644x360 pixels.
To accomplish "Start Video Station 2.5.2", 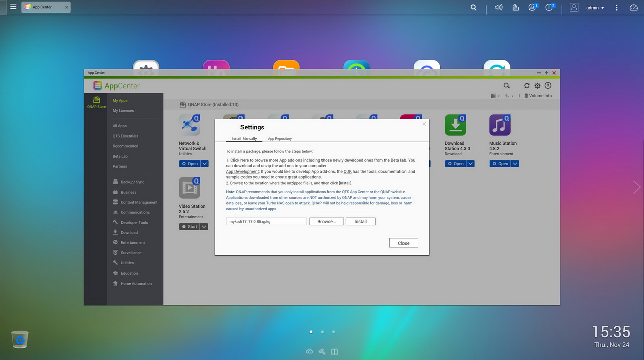I will coord(189,227).
